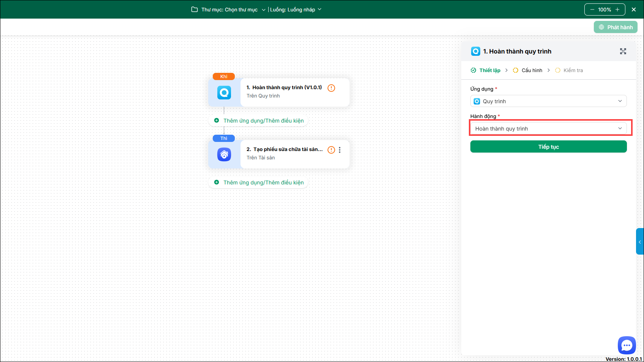
Task: Click the zoom out minus icon
Action: point(592,9)
